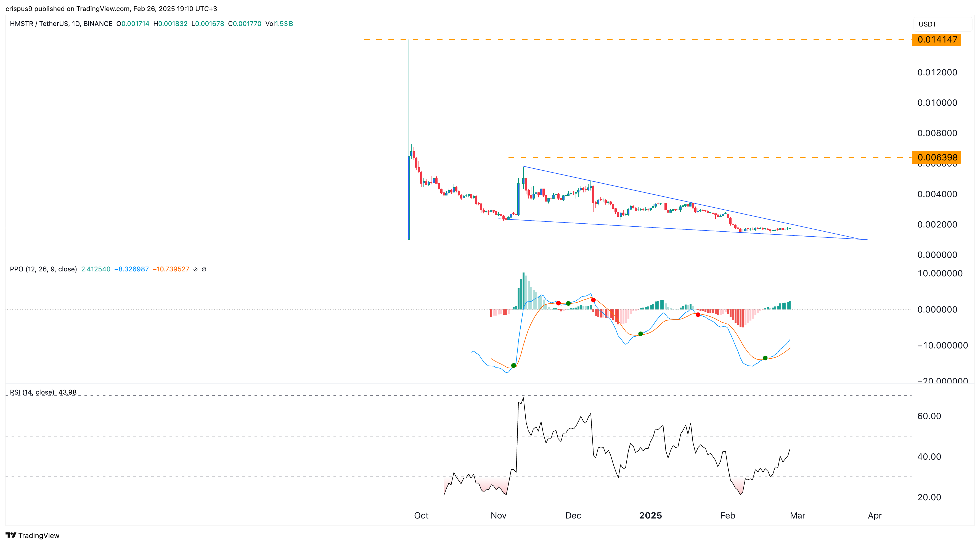This screenshot has height=545, width=980.
Task: Click the red crossover dot near late January on PPO
Action: 698,315
